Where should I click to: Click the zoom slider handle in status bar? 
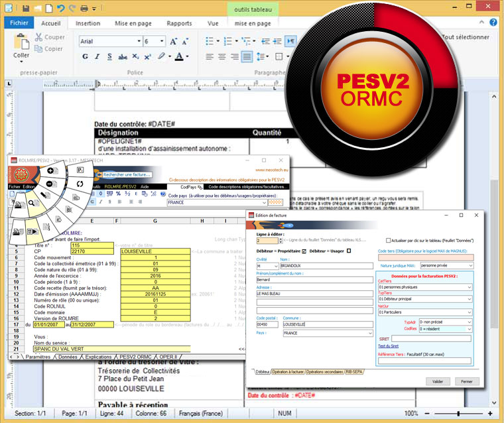(x=458, y=414)
